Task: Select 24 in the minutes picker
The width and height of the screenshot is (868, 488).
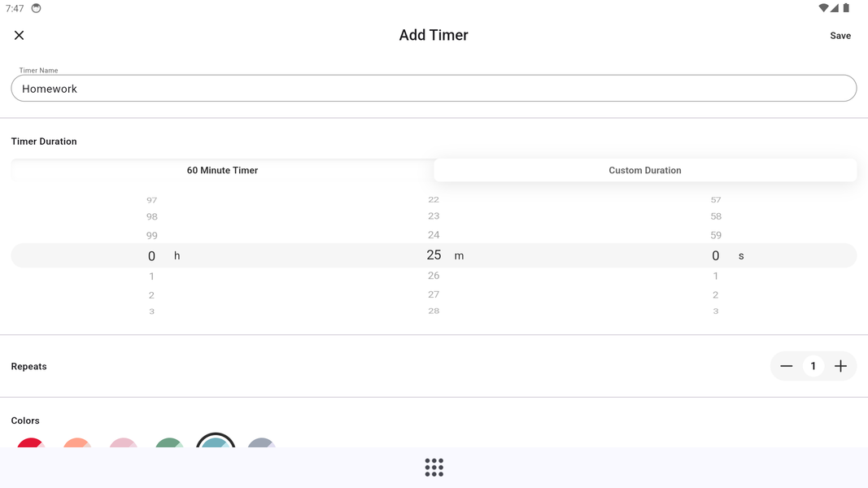Action: pos(434,235)
